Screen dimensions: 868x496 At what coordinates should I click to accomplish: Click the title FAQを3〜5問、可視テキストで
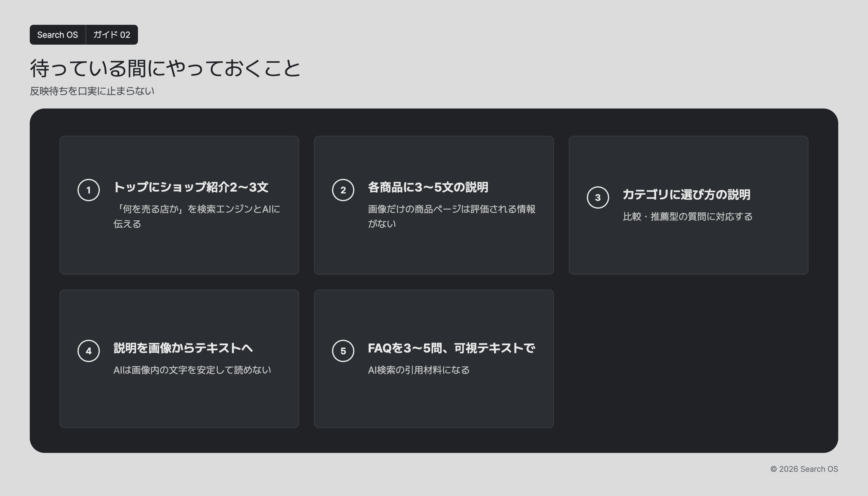pos(452,348)
